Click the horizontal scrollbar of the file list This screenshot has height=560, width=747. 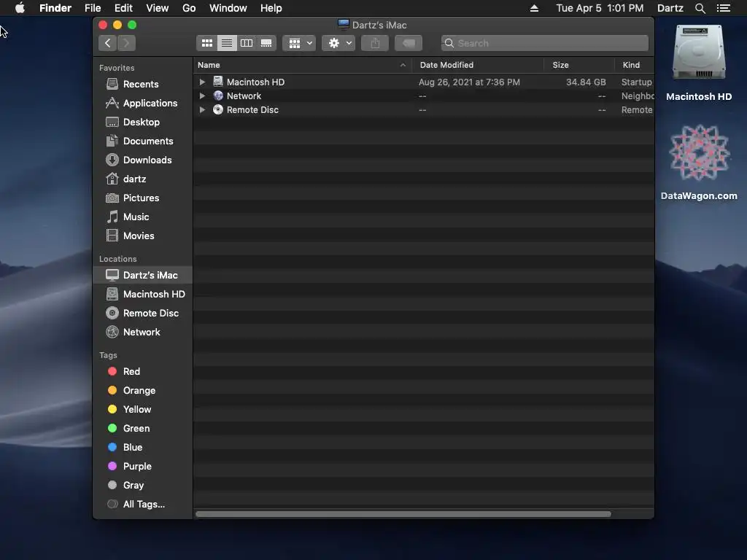(403, 514)
